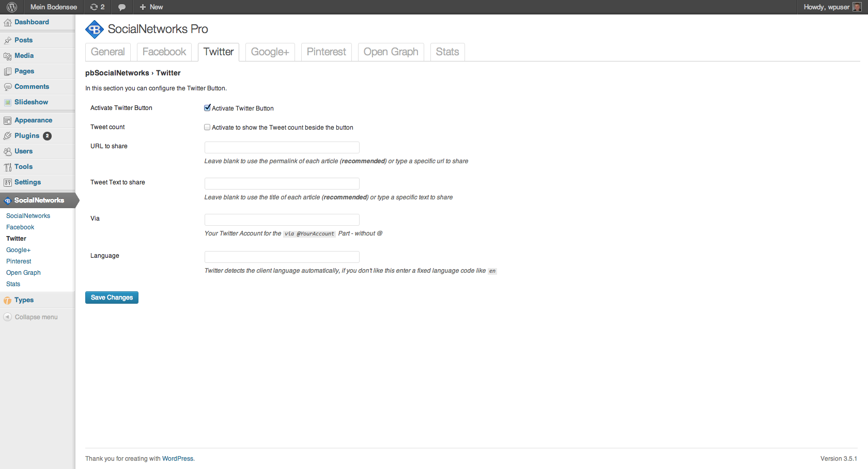Click the Plugins update count badge
The height and width of the screenshot is (469, 868).
47,136
